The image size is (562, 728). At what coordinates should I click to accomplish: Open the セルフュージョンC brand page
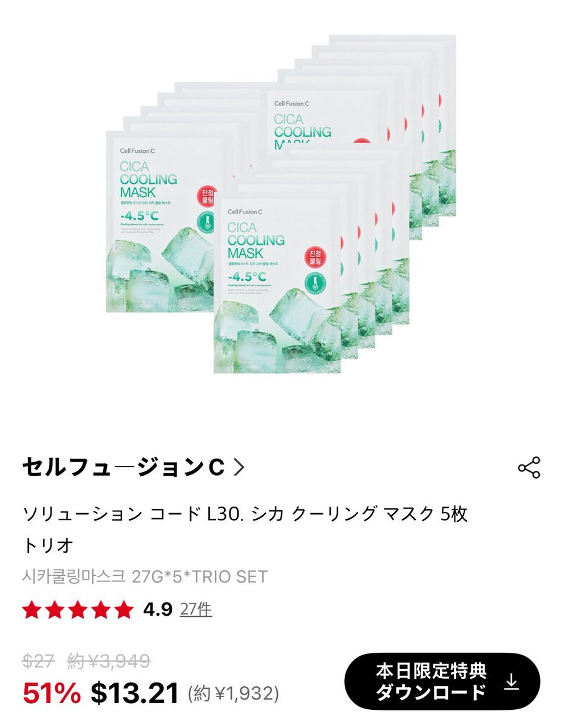point(124,468)
